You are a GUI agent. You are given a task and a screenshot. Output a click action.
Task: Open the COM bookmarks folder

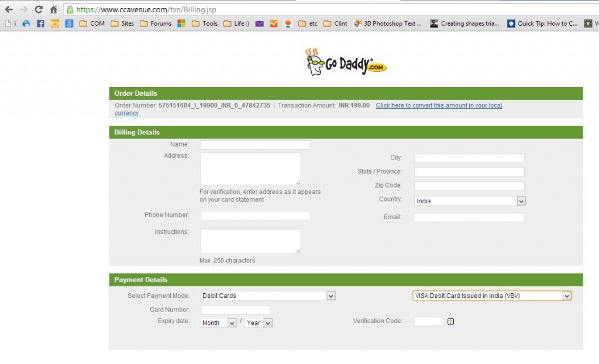point(92,23)
